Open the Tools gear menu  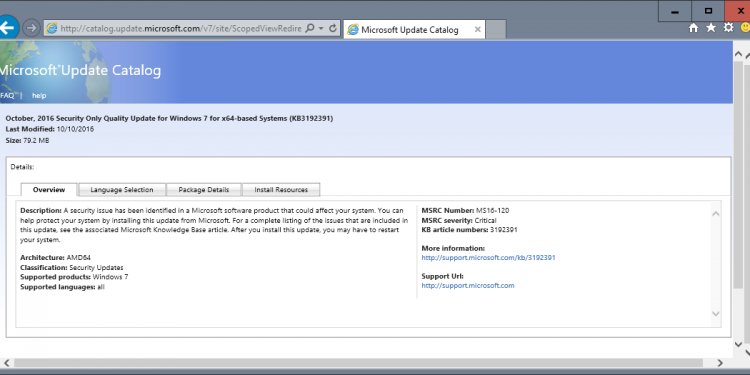click(728, 28)
